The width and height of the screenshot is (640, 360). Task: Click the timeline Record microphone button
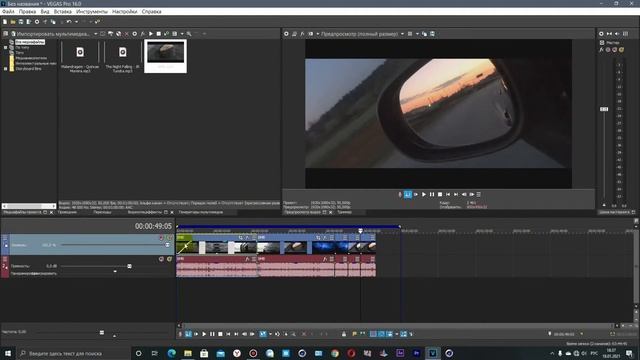[x=180, y=334]
